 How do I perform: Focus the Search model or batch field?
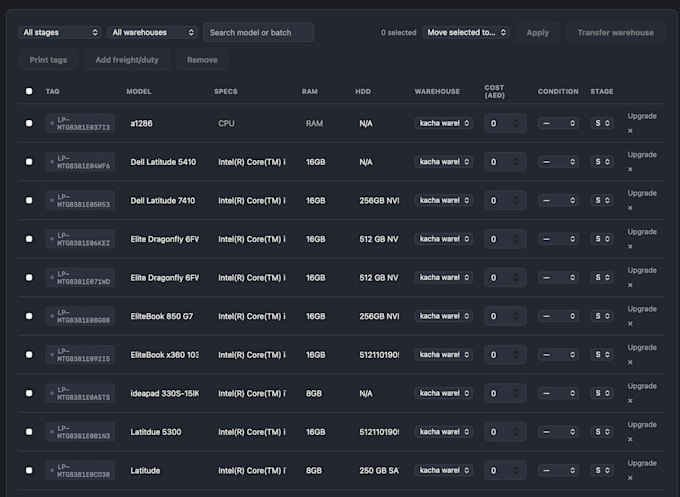point(259,33)
